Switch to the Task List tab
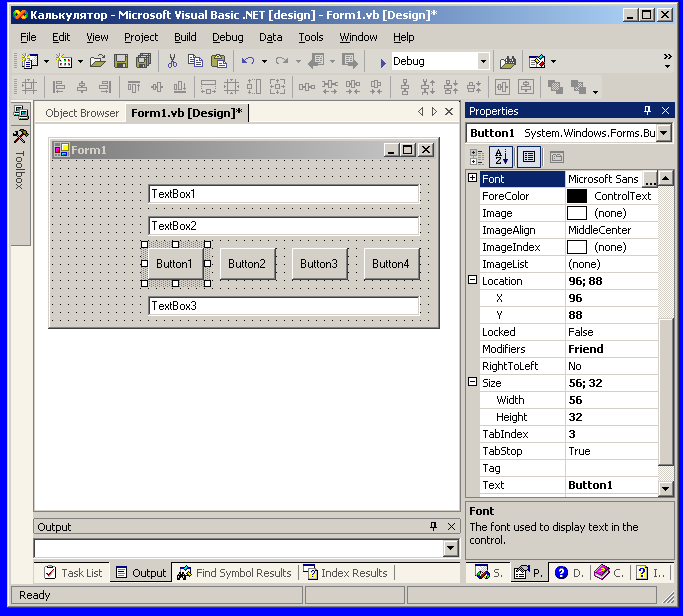This screenshot has width=683, height=616. coord(73,573)
